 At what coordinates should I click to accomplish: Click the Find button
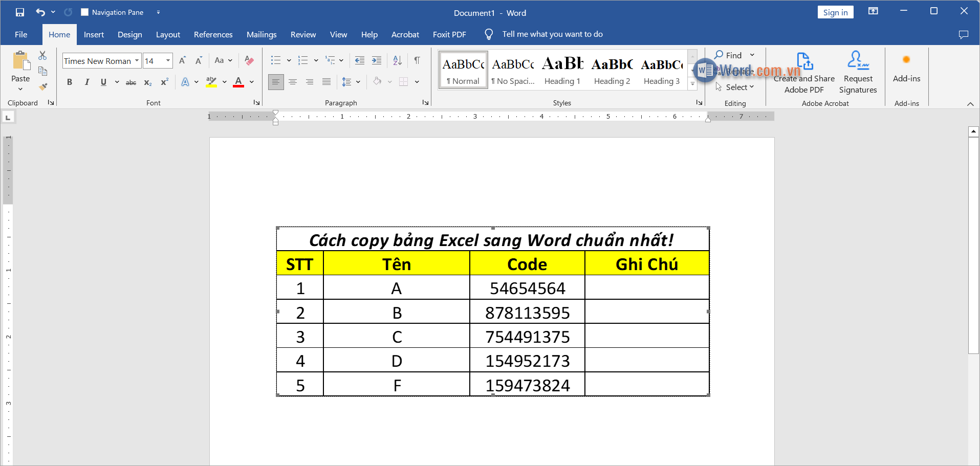point(728,55)
